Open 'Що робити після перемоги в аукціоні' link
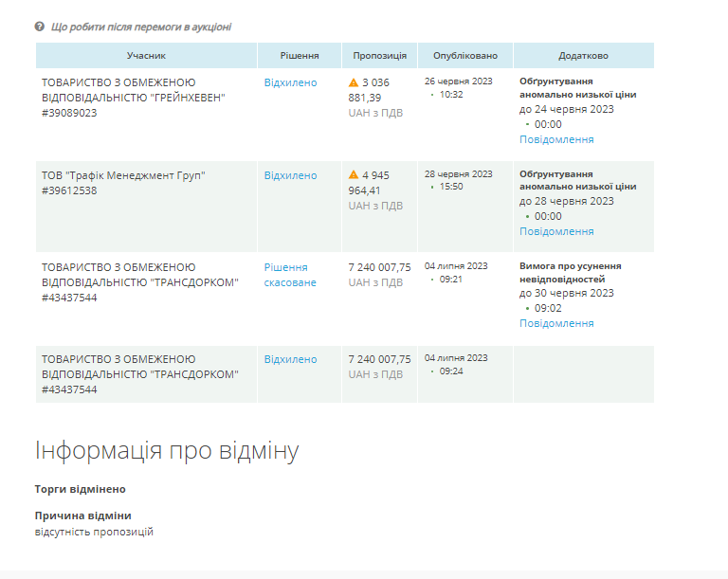This screenshot has height=579, width=728. coord(140,27)
